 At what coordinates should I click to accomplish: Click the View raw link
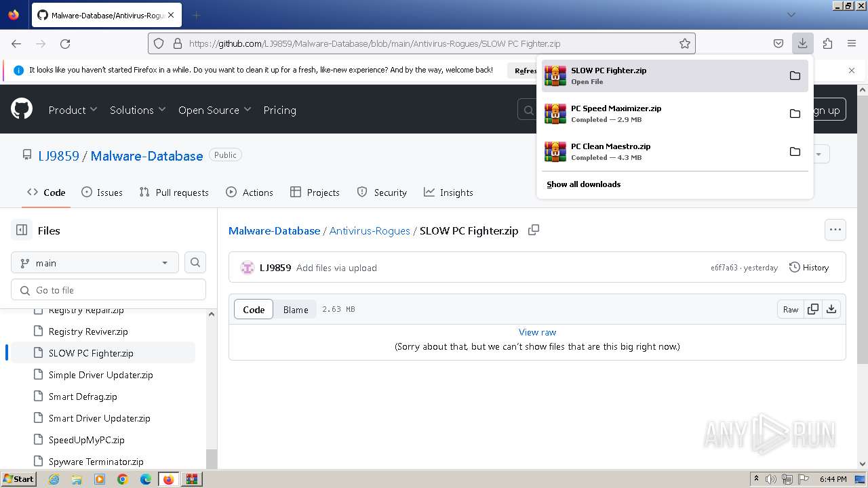coord(537,332)
